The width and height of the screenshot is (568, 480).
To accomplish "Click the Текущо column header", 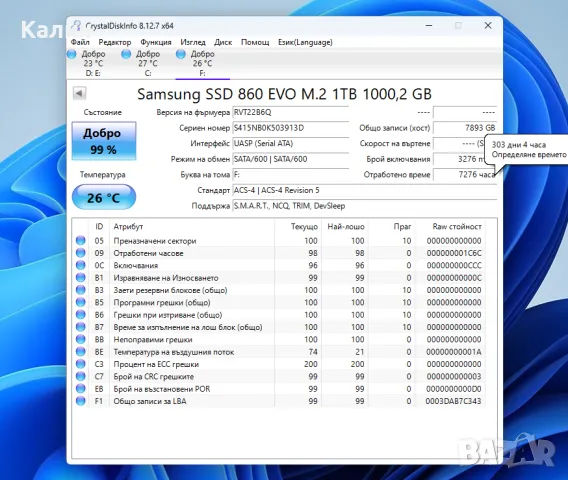I will 298,227.
